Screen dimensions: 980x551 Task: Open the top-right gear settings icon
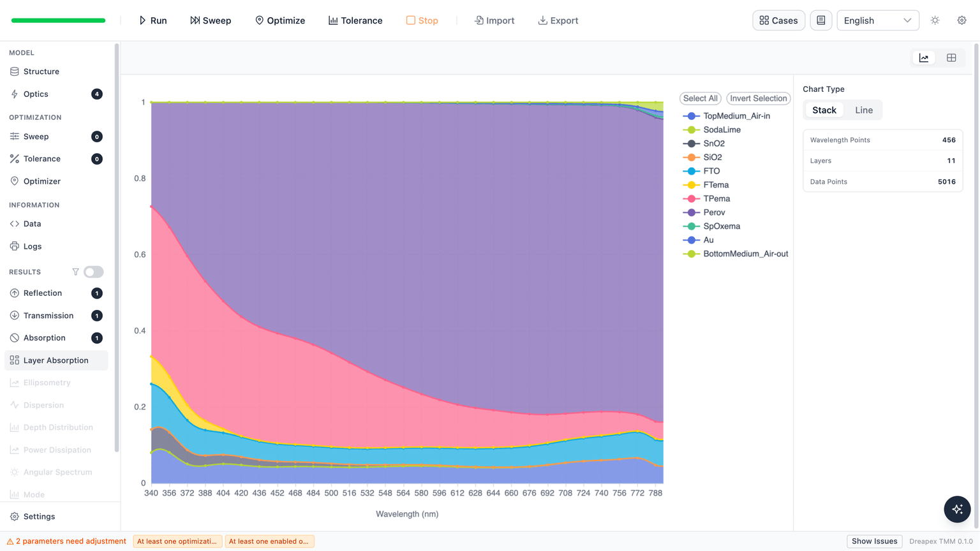[962, 20]
